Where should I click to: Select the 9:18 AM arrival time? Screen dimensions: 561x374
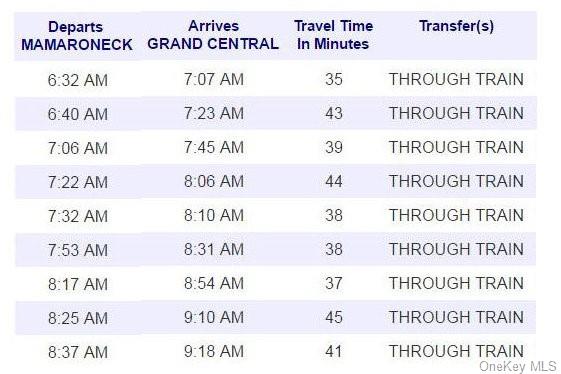click(214, 351)
